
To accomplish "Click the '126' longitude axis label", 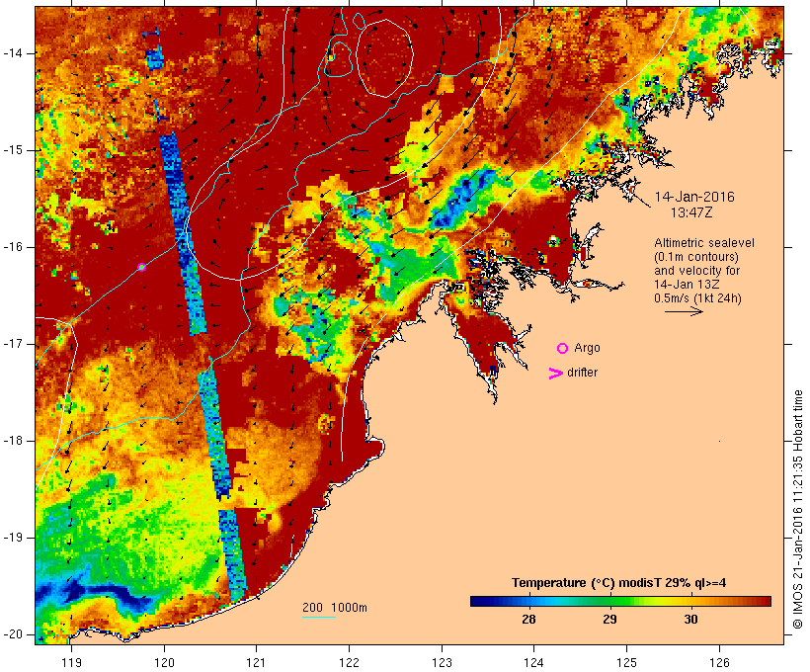I will tap(719, 662).
